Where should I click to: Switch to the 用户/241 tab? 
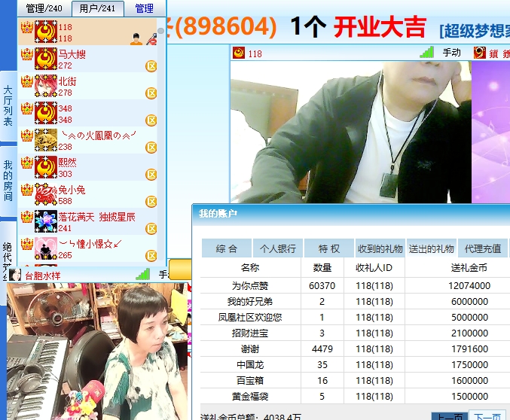coord(98,8)
